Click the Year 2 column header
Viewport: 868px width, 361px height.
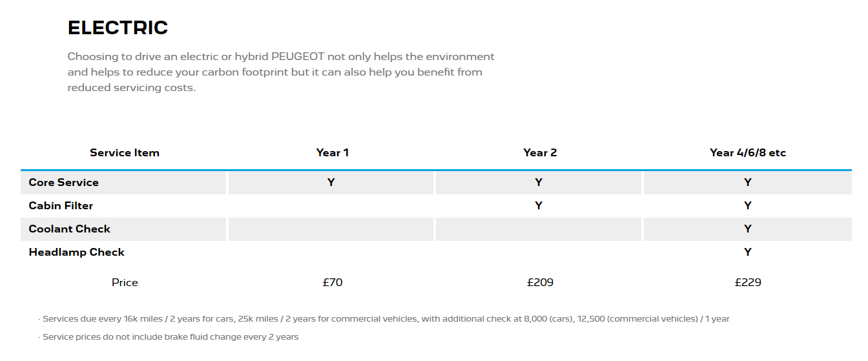[539, 153]
